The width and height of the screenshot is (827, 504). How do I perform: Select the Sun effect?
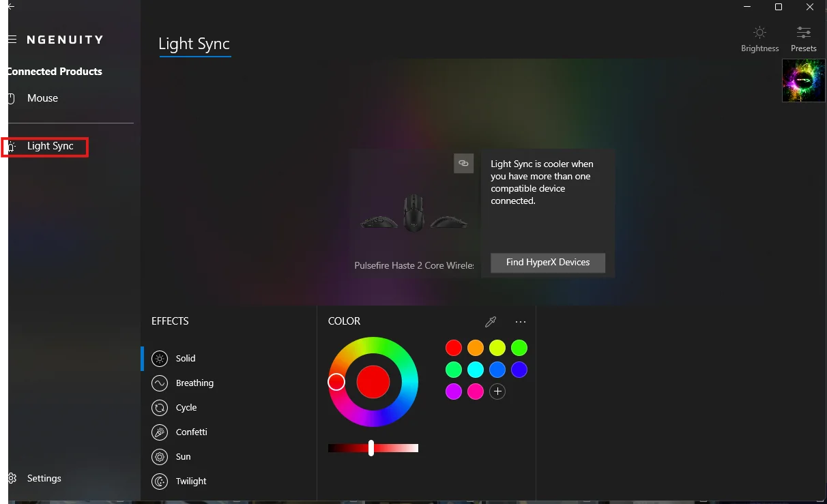pyautogui.click(x=184, y=457)
